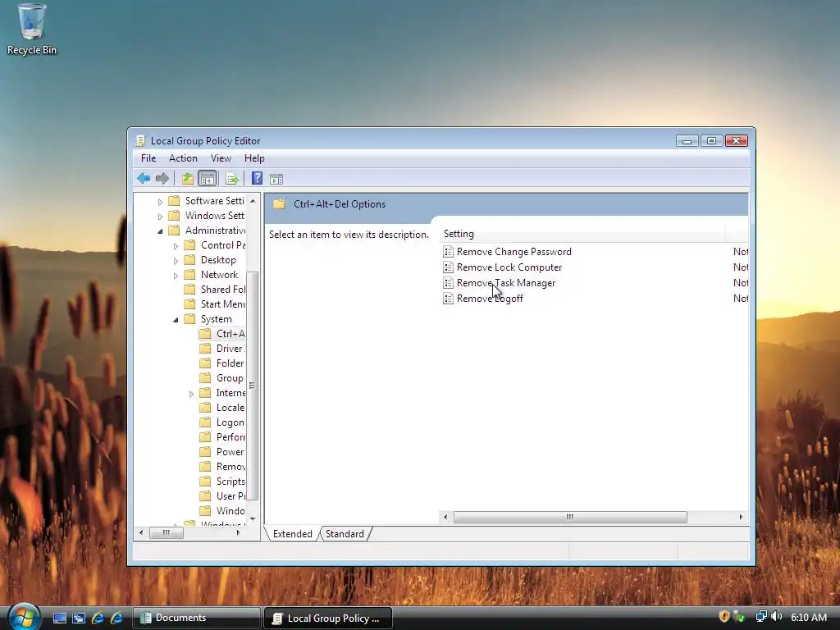Expand the Network tree node
840x630 pixels.
tap(176, 276)
